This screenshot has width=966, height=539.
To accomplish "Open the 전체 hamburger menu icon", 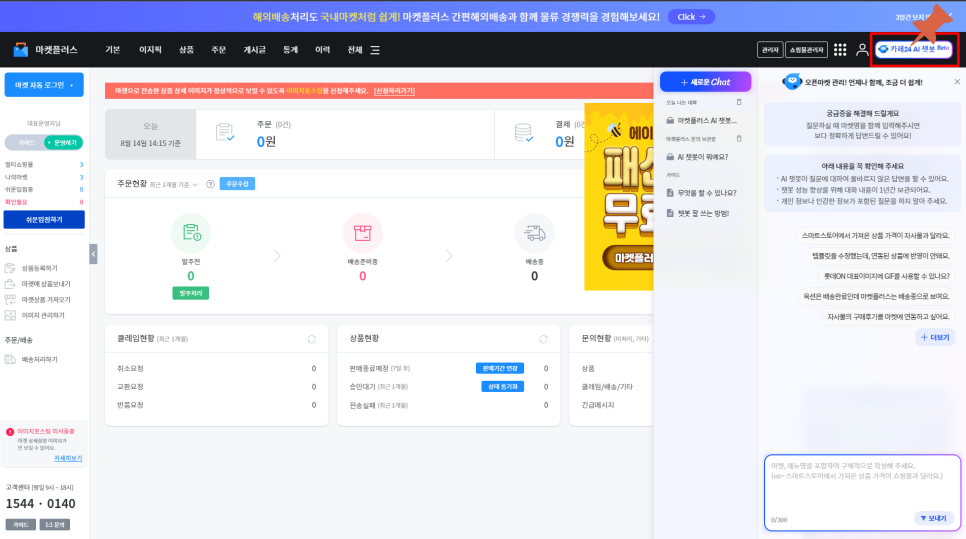I will [x=375, y=50].
